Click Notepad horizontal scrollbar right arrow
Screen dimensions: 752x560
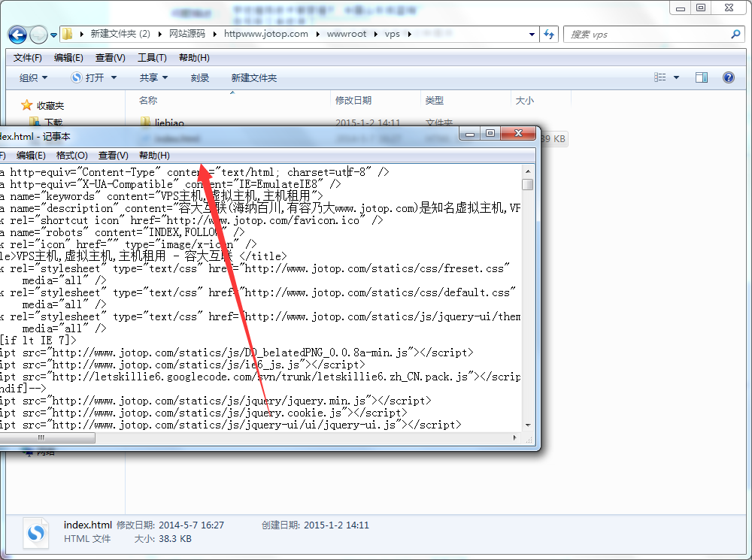(515, 437)
